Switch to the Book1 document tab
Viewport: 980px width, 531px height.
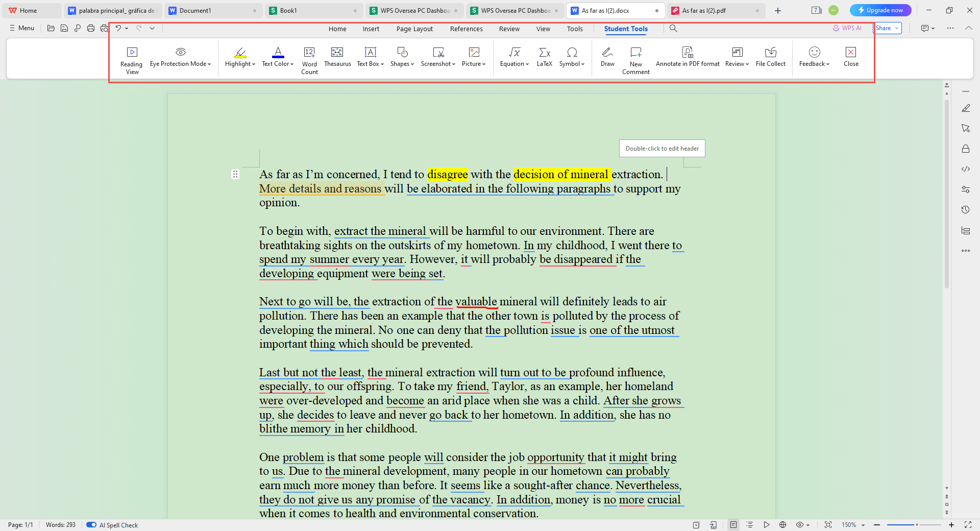click(288, 10)
